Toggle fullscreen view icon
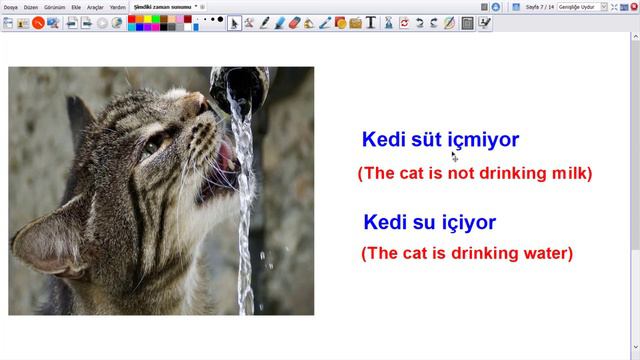Viewport: 640px width, 360px height. point(614,7)
